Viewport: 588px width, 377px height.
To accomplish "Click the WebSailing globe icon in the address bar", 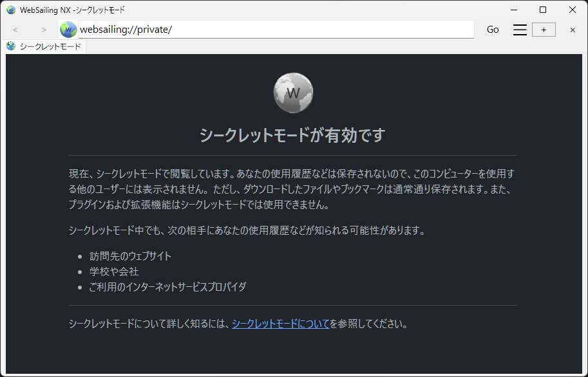I will pyautogui.click(x=68, y=29).
